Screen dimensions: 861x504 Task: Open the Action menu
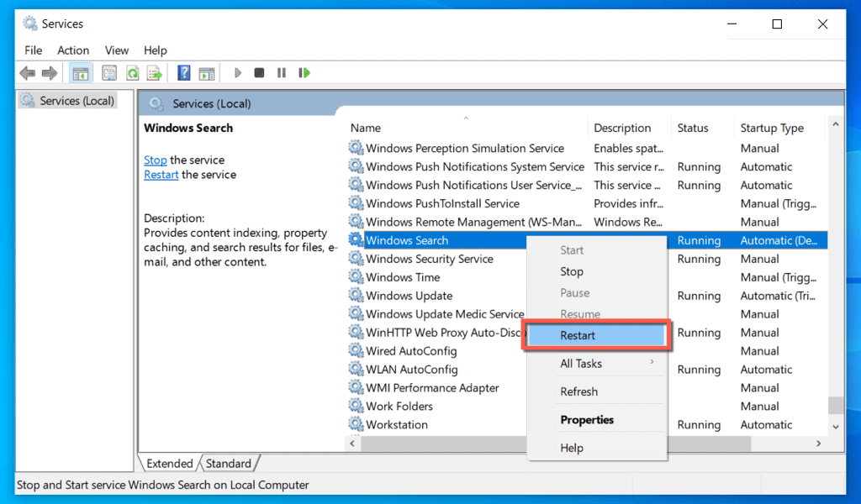point(73,50)
